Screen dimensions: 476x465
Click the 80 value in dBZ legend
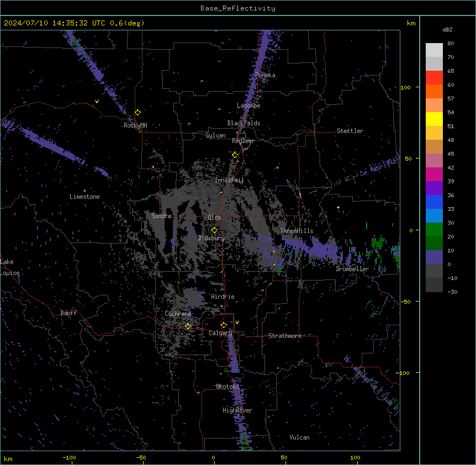coord(451,44)
